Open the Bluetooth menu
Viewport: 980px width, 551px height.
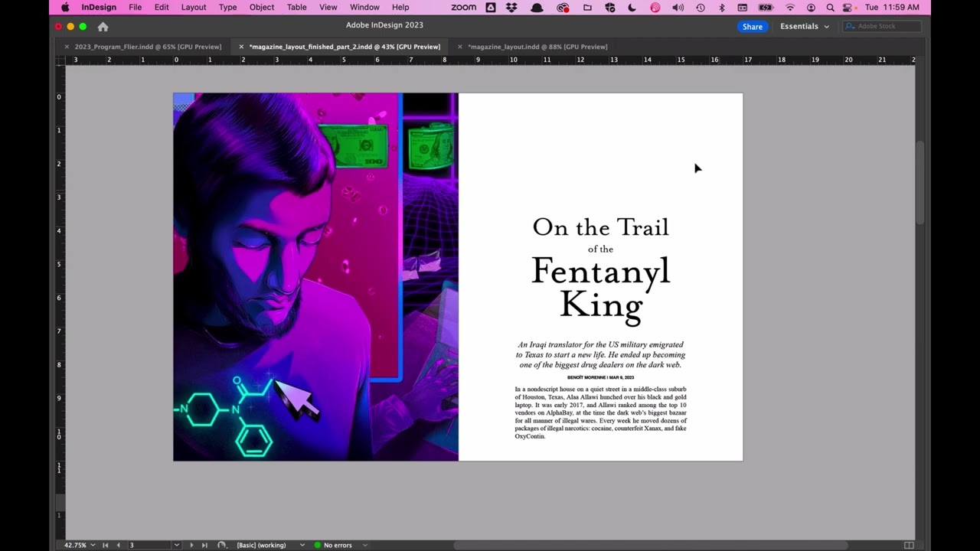point(721,8)
